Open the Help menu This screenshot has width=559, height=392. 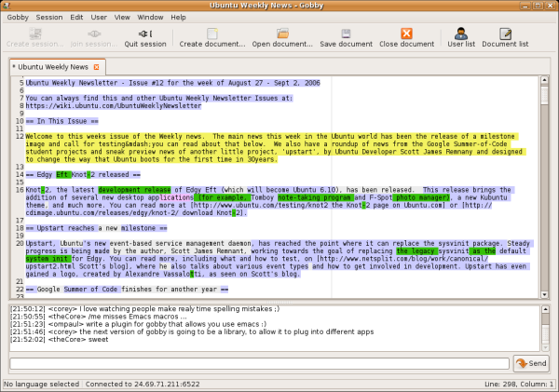pos(178,17)
